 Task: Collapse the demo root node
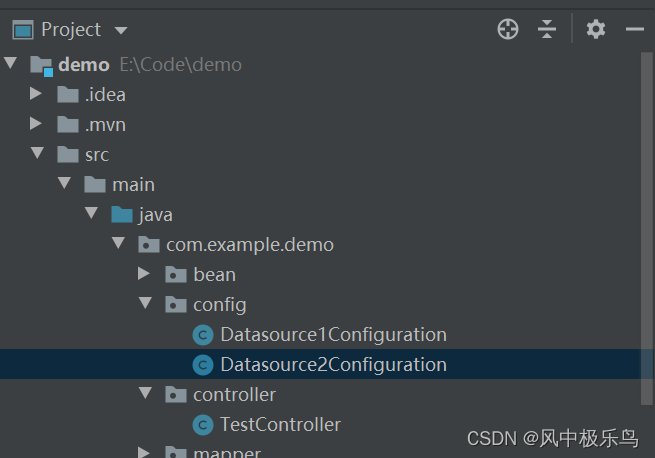(x=10, y=63)
